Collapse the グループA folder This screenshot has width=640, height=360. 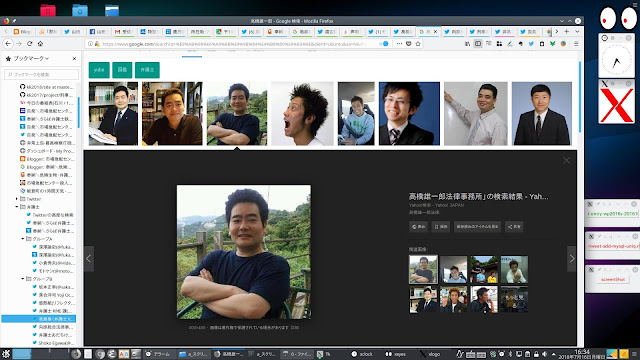(x=22, y=239)
